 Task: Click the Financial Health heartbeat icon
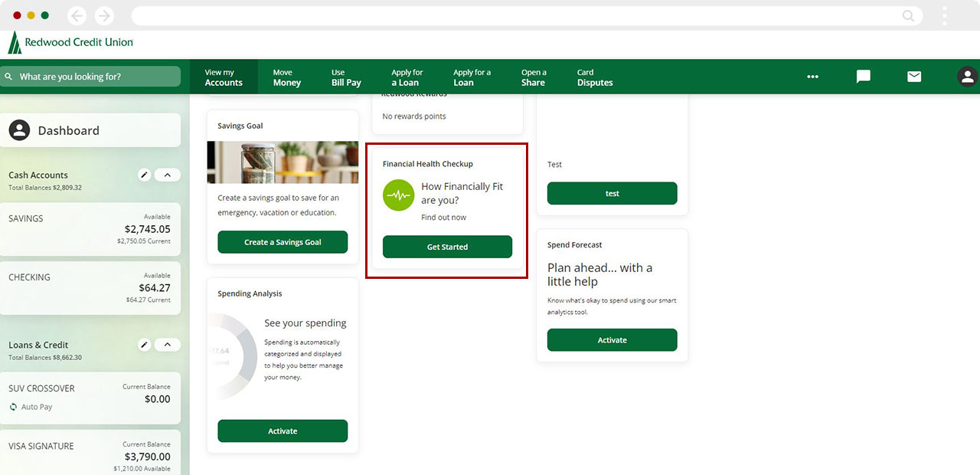coord(398,195)
